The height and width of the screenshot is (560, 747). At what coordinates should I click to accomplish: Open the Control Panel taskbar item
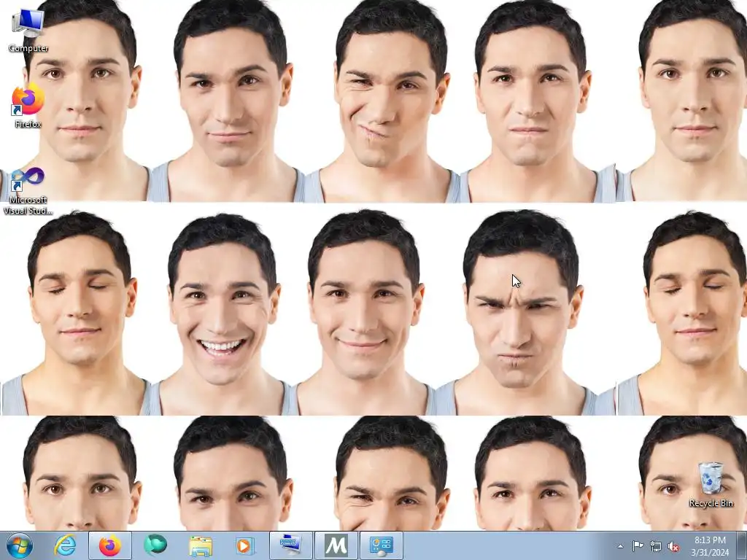(381, 545)
